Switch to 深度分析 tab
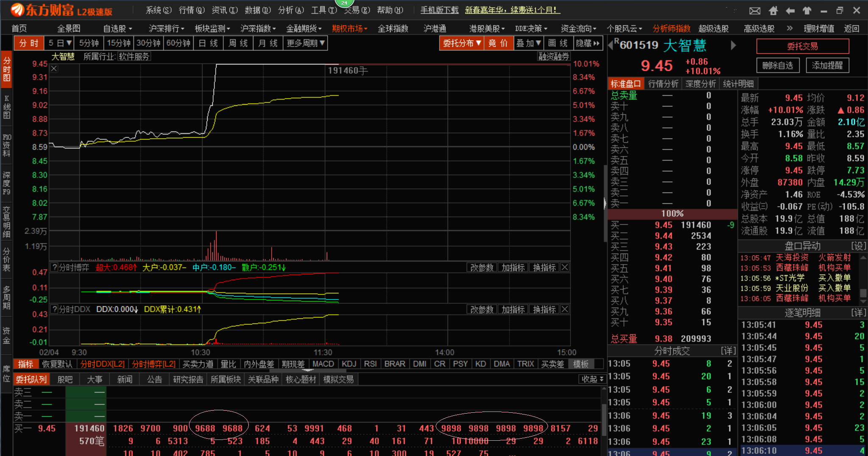 (x=700, y=84)
